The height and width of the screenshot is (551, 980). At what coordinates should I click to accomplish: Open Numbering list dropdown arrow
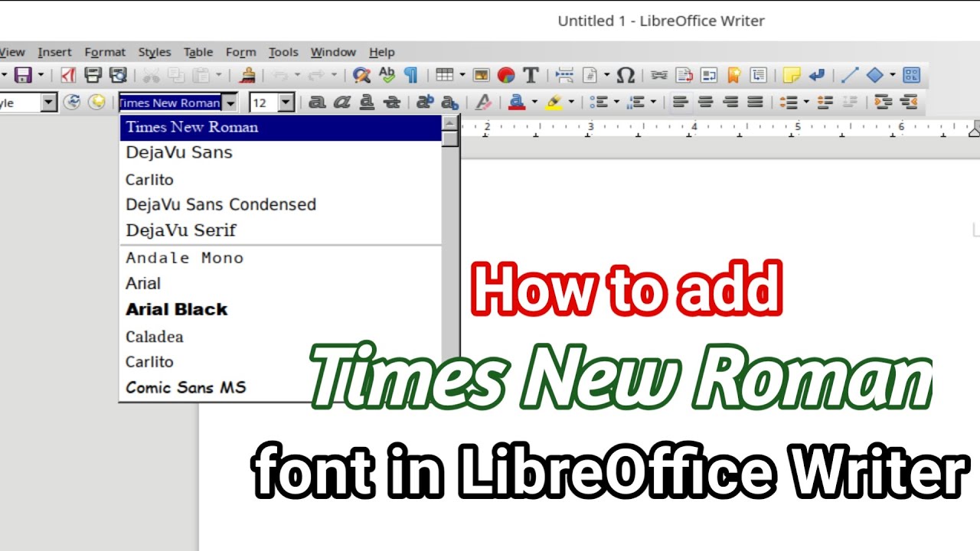tap(653, 102)
